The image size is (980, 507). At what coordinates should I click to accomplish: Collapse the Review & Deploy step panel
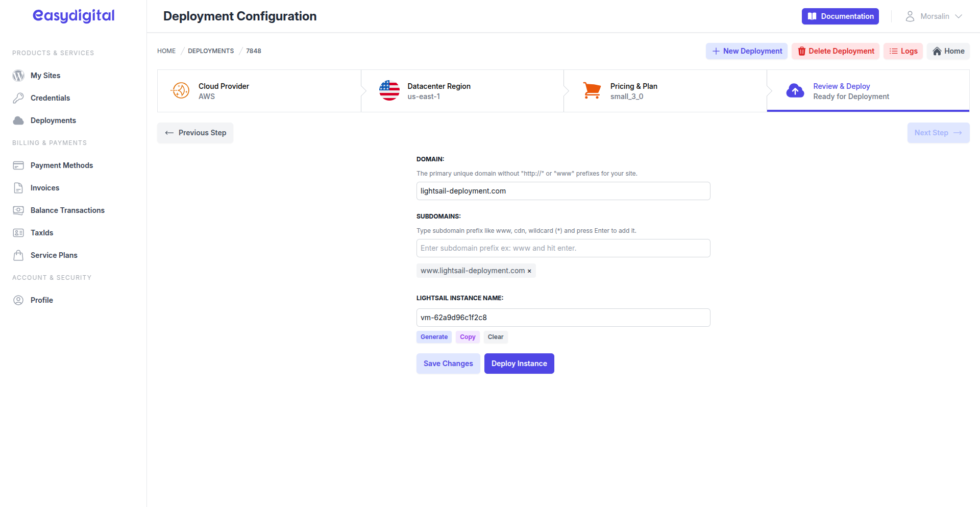850,90
